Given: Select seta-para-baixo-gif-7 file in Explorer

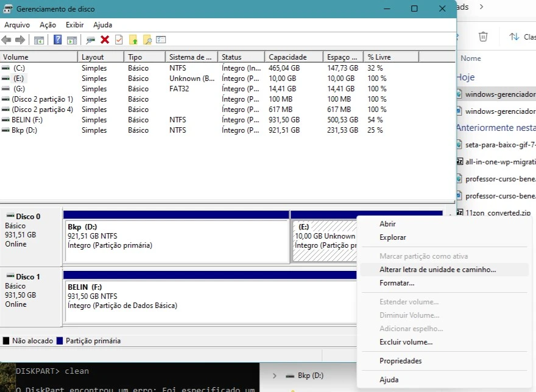Looking at the screenshot, I should coord(496,145).
